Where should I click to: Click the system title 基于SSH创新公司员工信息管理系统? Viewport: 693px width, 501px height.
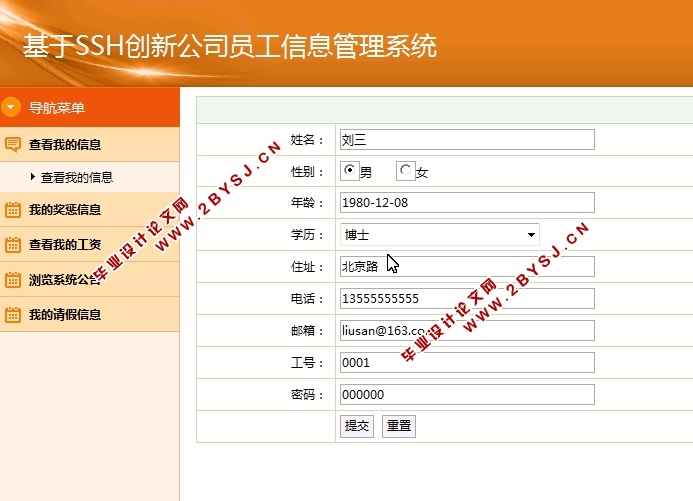tap(230, 46)
